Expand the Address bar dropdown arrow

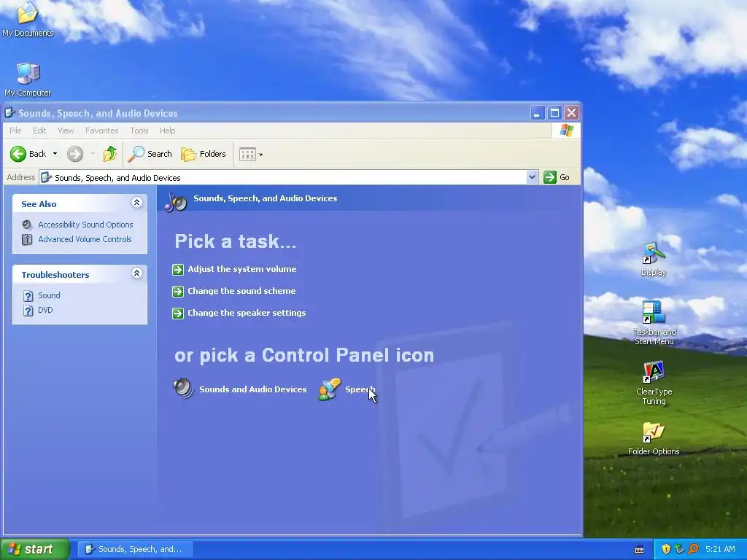click(532, 178)
